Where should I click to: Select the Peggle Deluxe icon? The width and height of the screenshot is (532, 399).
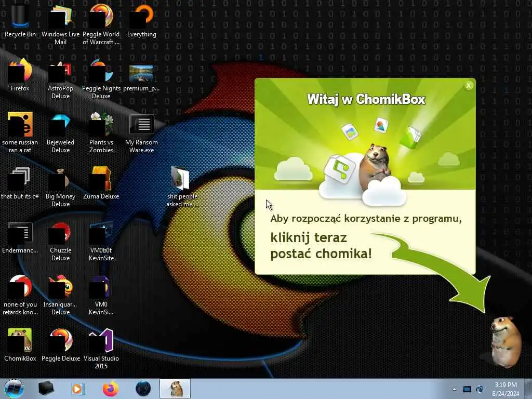click(61, 345)
